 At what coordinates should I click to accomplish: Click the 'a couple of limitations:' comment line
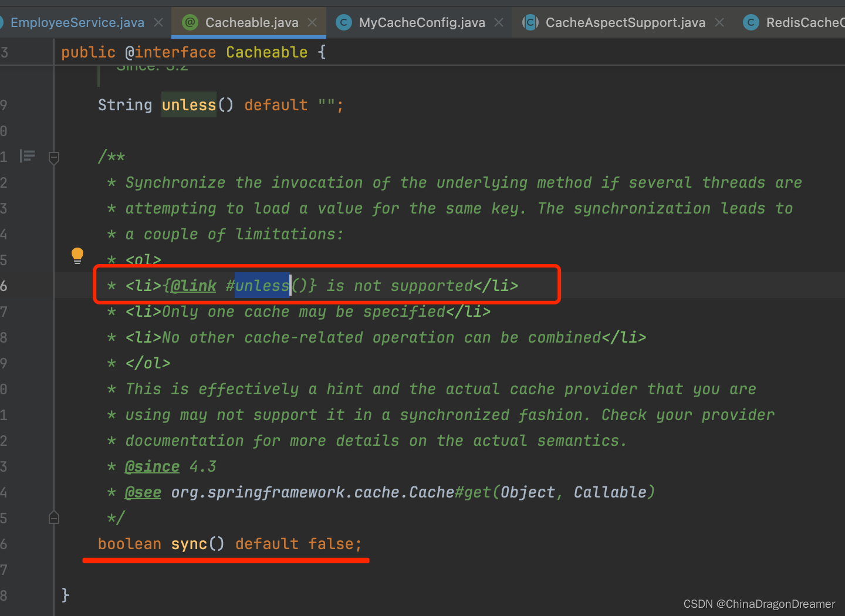(225, 234)
